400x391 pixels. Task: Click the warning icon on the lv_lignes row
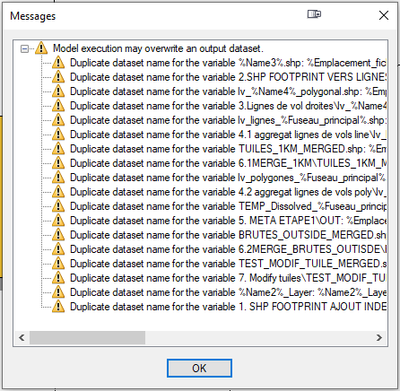(58, 120)
